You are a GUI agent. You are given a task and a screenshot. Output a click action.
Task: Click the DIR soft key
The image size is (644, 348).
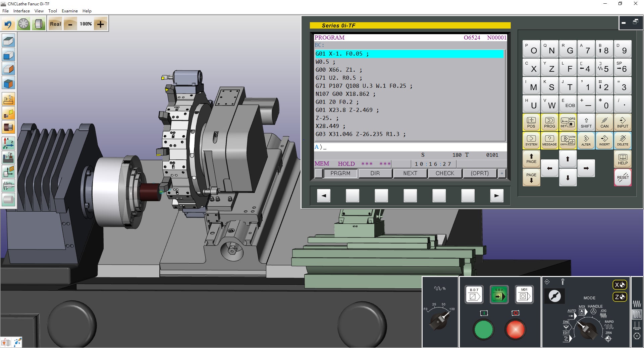click(x=375, y=173)
